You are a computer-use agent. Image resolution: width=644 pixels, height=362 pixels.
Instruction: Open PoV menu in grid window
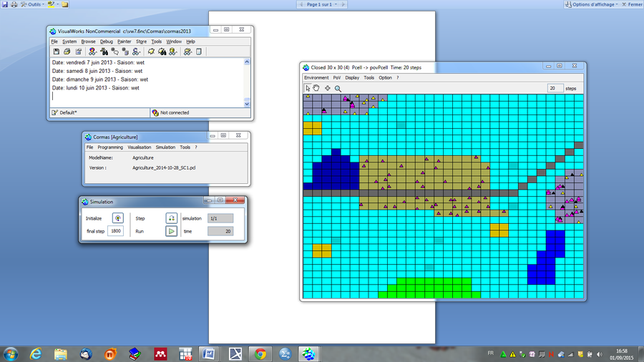click(337, 77)
